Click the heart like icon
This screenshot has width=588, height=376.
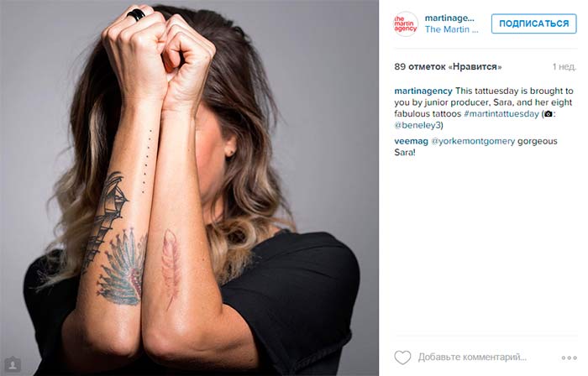[x=402, y=358]
